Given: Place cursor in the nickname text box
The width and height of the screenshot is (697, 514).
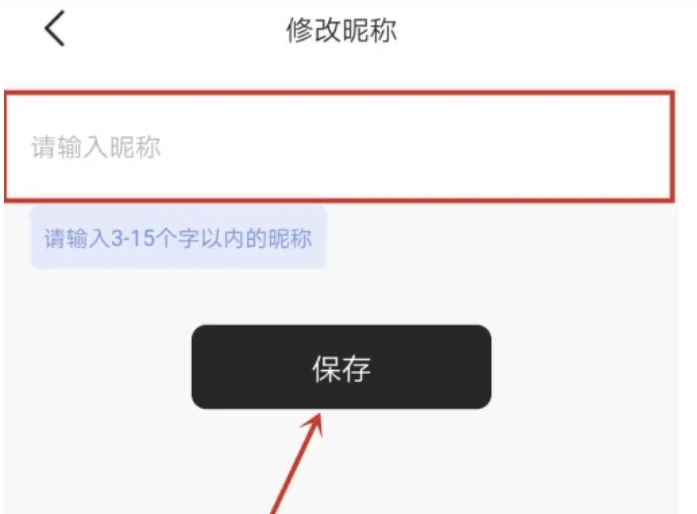Looking at the screenshot, I should [340, 147].
